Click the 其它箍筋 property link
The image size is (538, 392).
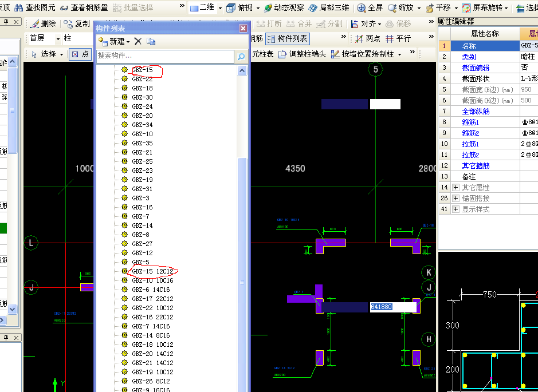(x=476, y=166)
